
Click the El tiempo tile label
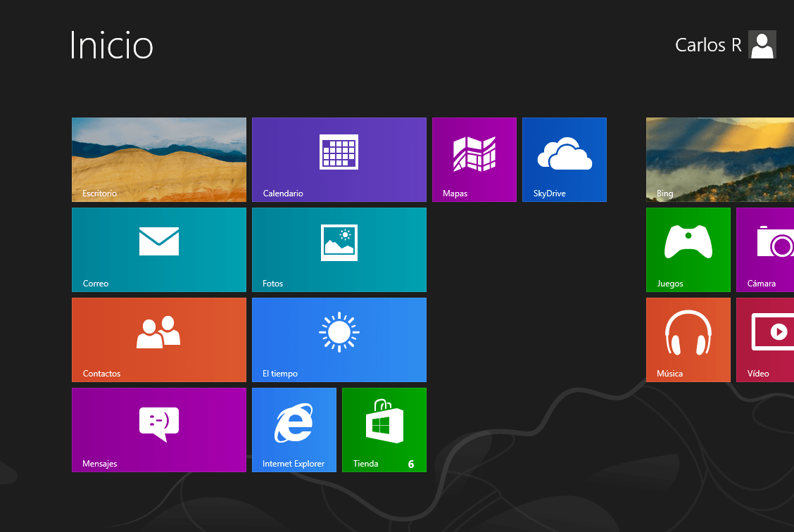[x=280, y=374]
